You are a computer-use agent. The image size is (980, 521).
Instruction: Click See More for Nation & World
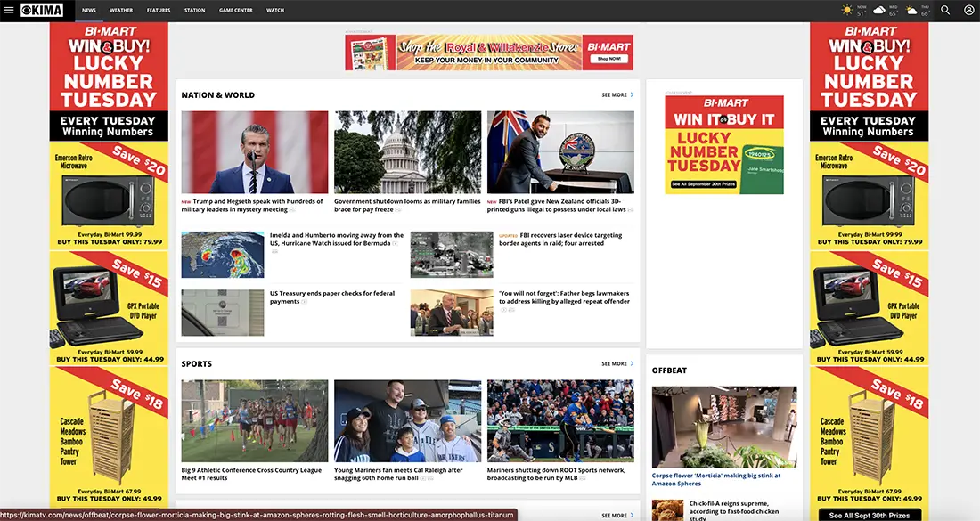pyautogui.click(x=617, y=95)
